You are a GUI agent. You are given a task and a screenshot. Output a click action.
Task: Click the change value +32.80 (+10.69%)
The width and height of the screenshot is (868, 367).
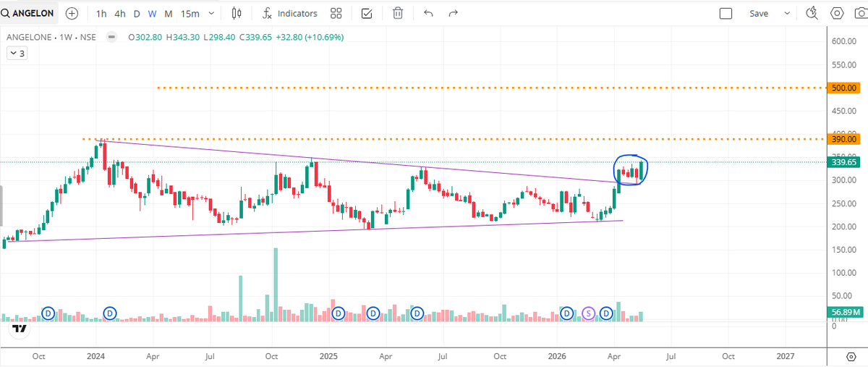310,37
